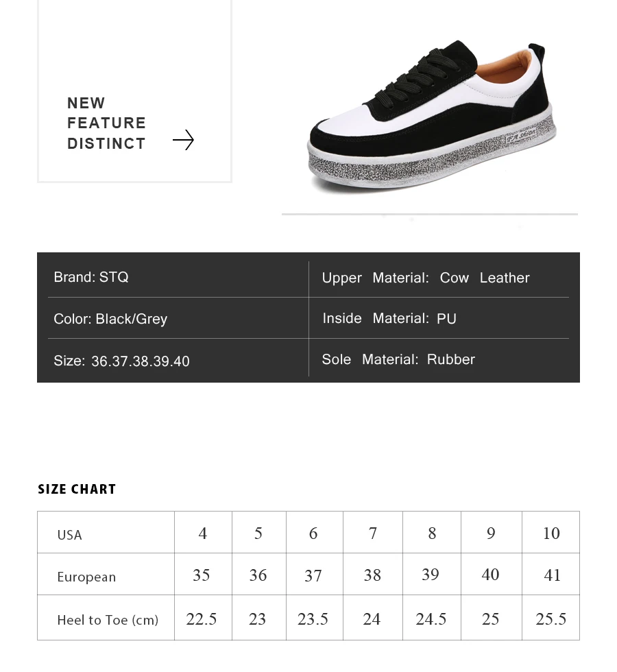Click the 22.5 heel to toe value

click(x=202, y=619)
